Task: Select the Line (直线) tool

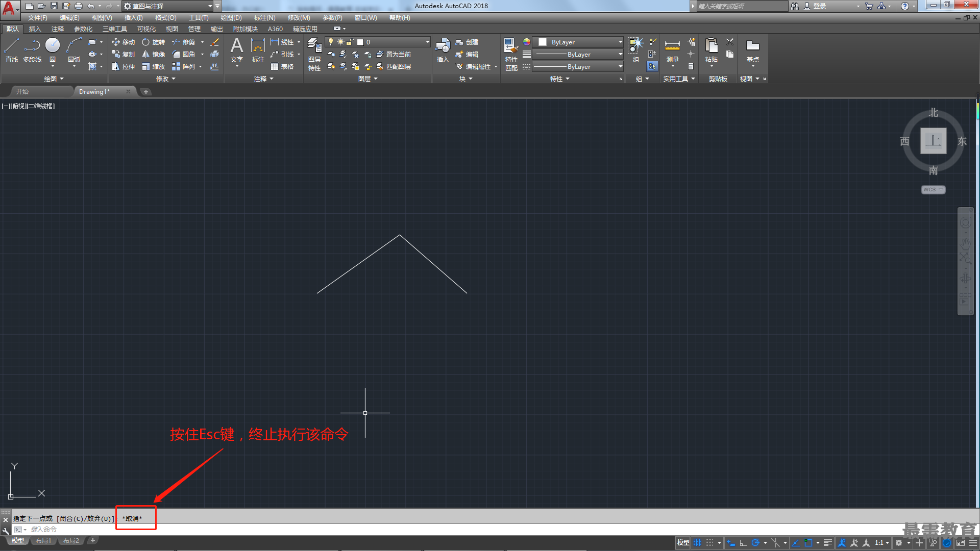Action: point(12,50)
